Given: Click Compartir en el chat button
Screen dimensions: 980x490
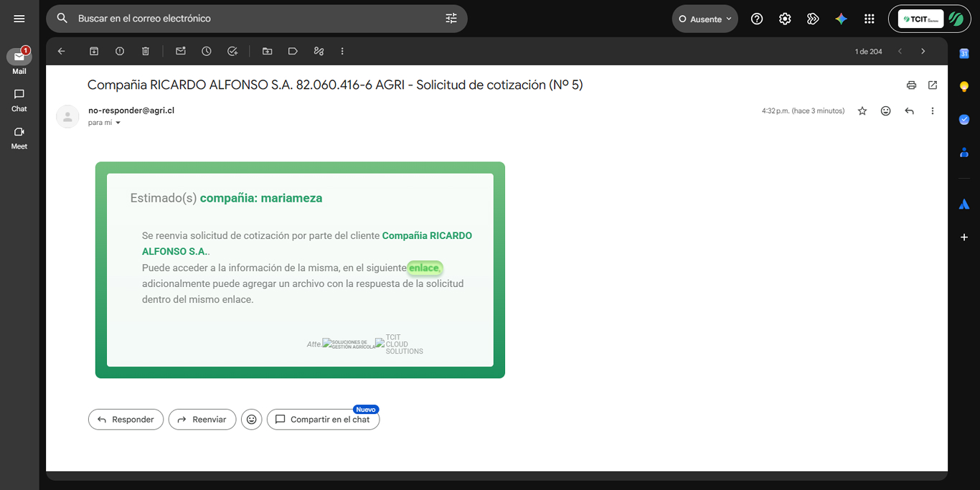Looking at the screenshot, I should pos(323,419).
